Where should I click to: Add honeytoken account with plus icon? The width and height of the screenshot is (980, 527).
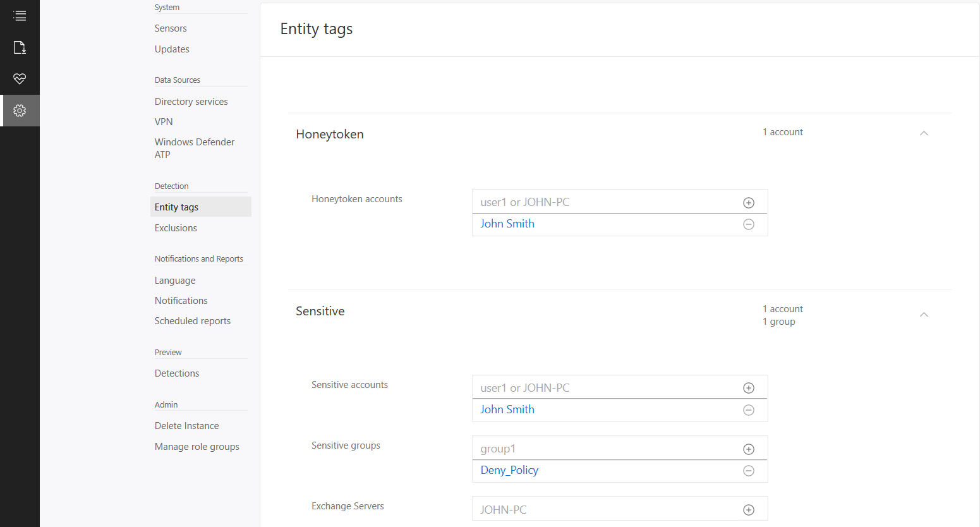tap(749, 203)
